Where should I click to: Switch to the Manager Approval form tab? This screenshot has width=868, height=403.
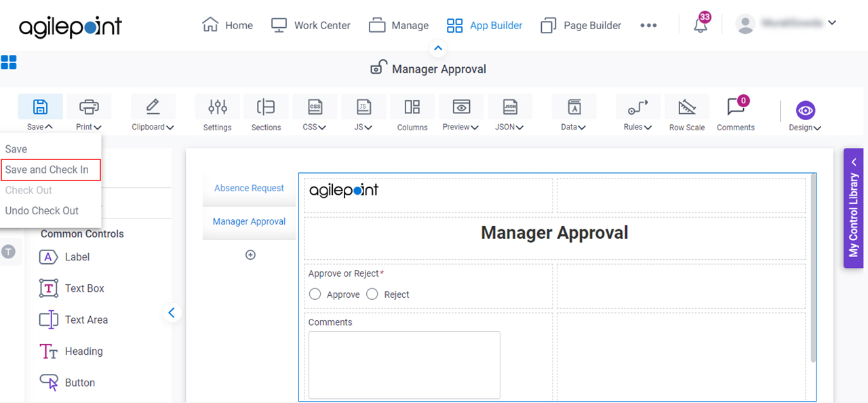(249, 221)
